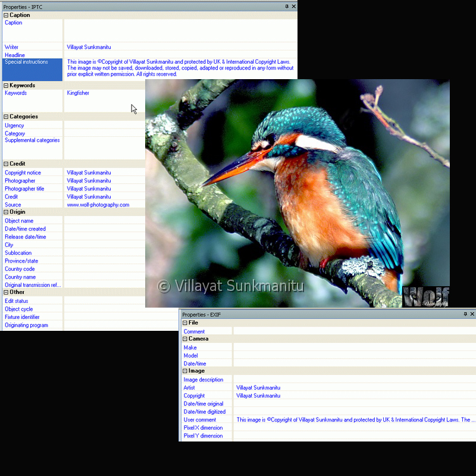Select the Special instructions property row

pos(32,62)
